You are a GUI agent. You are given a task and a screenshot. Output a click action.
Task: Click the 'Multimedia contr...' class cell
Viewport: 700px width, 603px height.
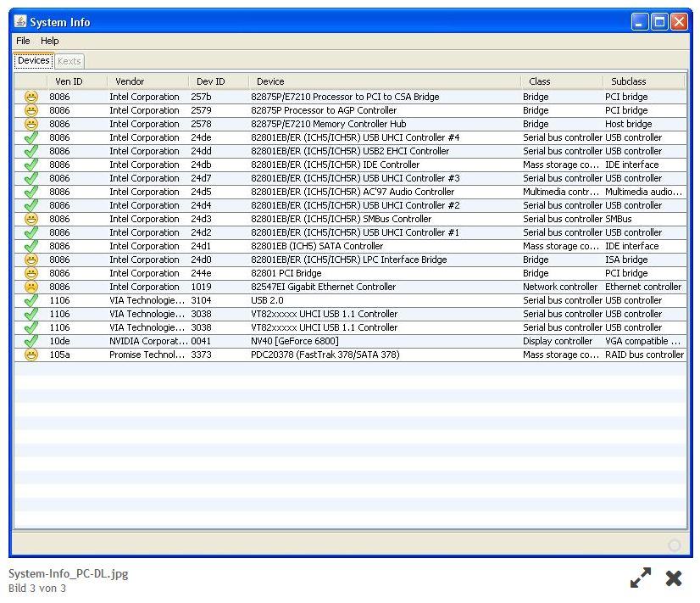click(561, 192)
